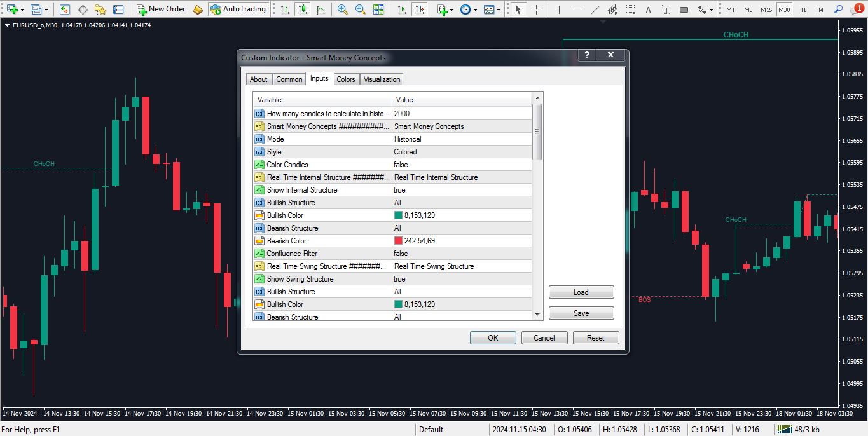Toggle AutoTrading on or off
The height and width of the screenshot is (436, 868).
pos(238,10)
